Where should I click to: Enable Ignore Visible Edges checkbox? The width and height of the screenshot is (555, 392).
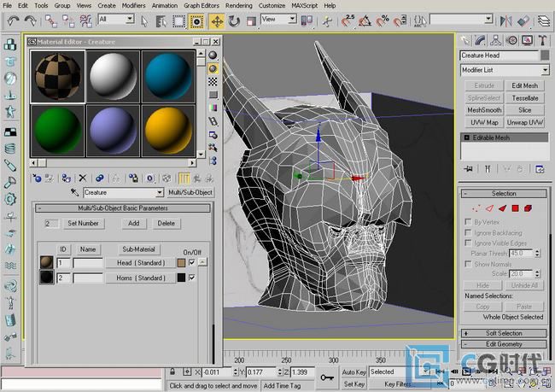[468, 243]
